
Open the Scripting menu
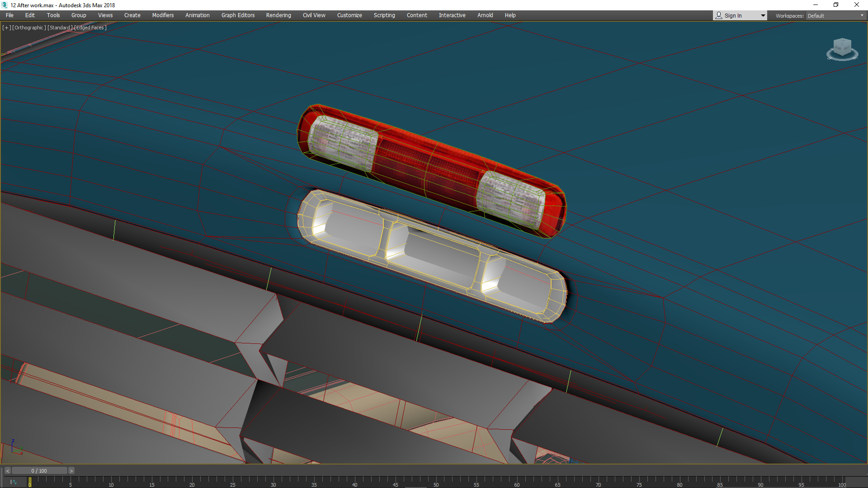(x=384, y=15)
